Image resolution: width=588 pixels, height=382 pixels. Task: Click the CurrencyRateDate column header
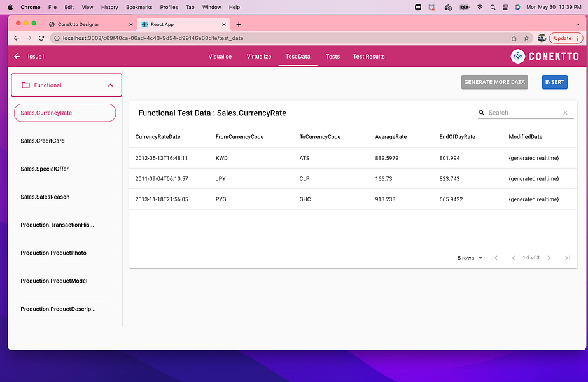[158, 137]
